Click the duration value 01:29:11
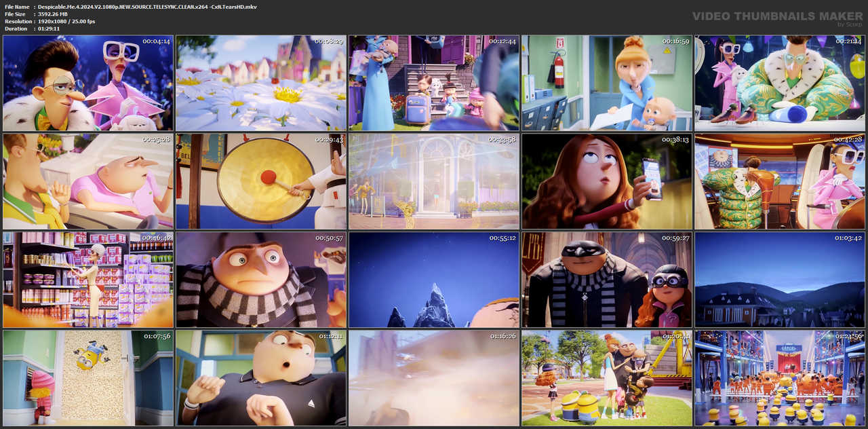Image resolution: width=868 pixels, height=429 pixels. (50, 29)
